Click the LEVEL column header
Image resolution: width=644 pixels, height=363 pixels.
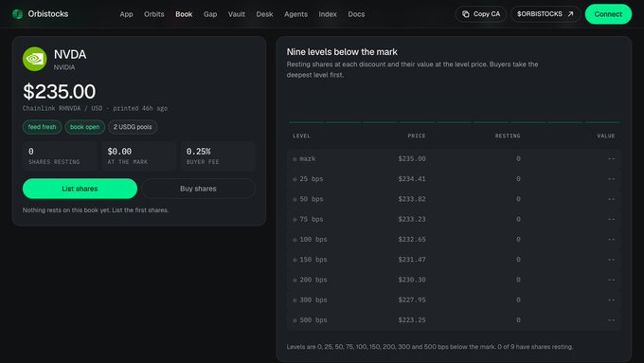pyautogui.click(x=301, y=136)
